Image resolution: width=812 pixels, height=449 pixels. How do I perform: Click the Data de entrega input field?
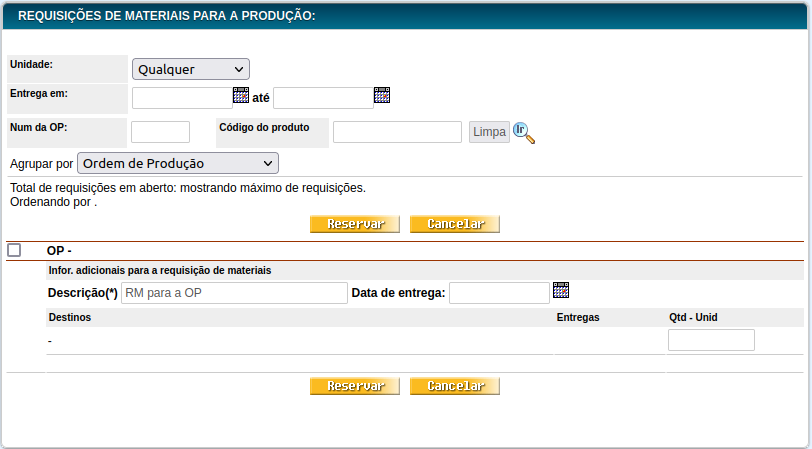(x=498, y=293)
